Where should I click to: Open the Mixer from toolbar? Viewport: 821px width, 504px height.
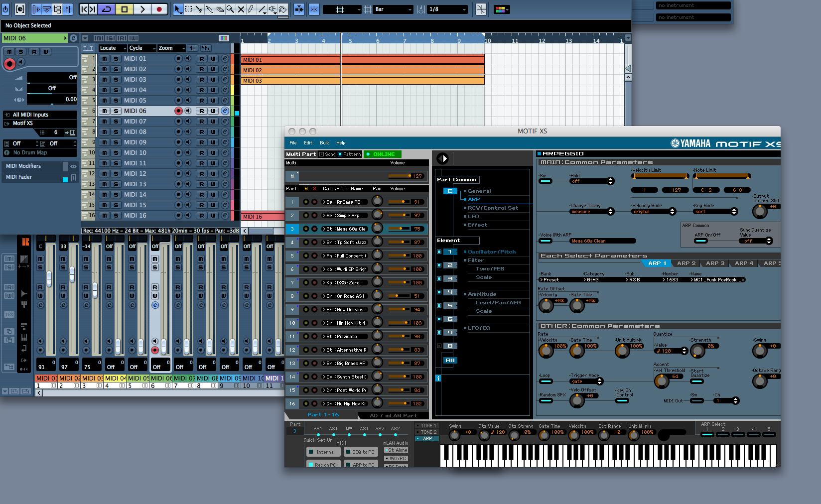coord(68,9)
